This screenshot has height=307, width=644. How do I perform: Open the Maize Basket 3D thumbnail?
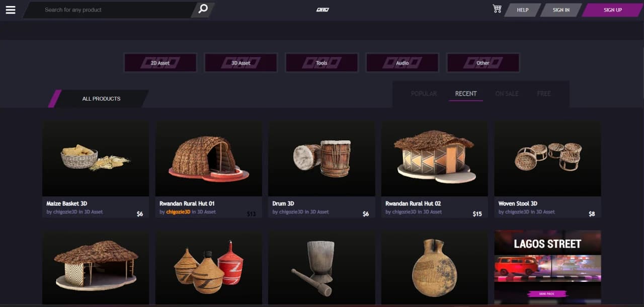96,158
